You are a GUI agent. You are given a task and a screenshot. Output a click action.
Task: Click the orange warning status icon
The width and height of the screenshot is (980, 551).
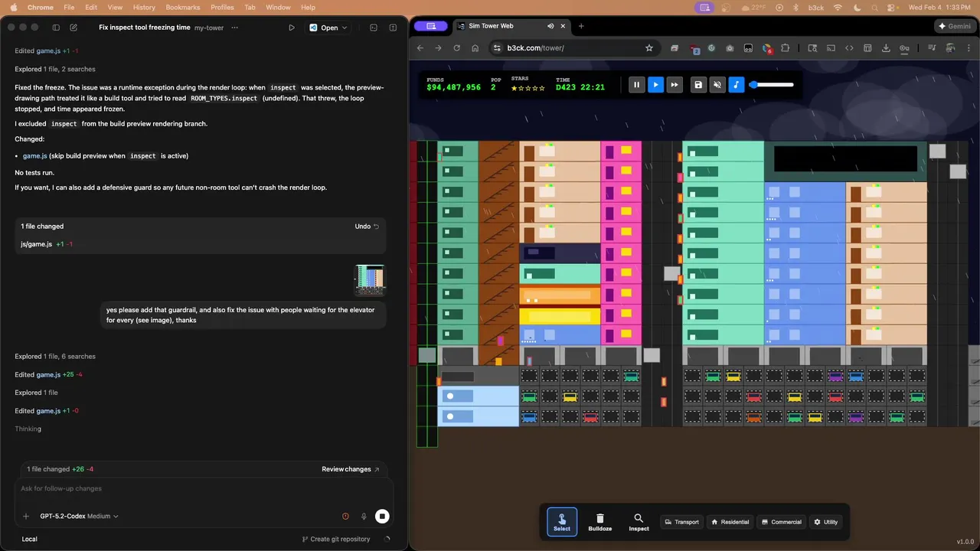click(345, 517)
